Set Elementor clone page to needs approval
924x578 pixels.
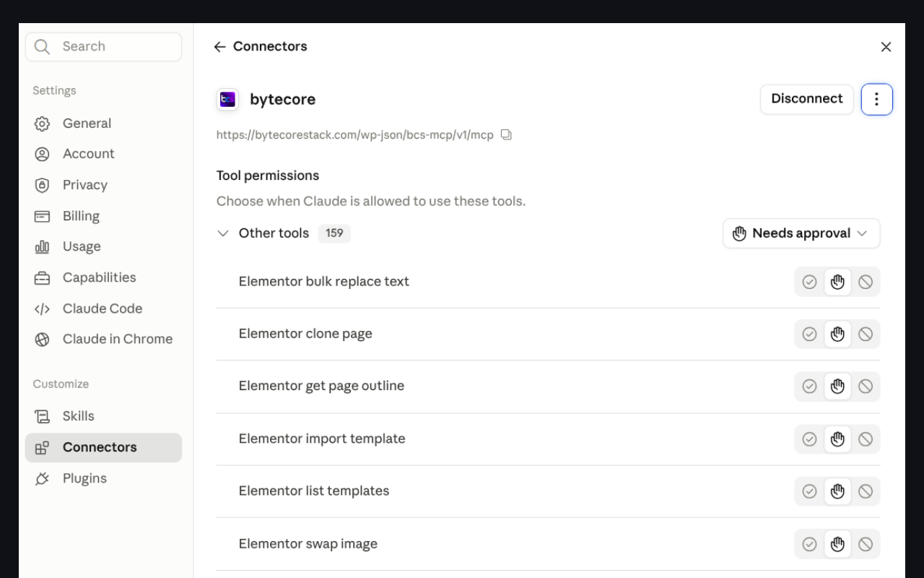pos(837,334)
